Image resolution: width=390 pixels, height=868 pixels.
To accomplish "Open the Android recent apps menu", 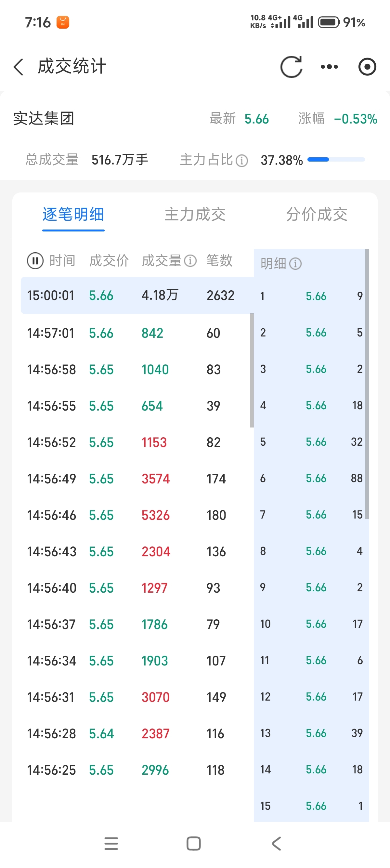I will click(x=111, y=843).
